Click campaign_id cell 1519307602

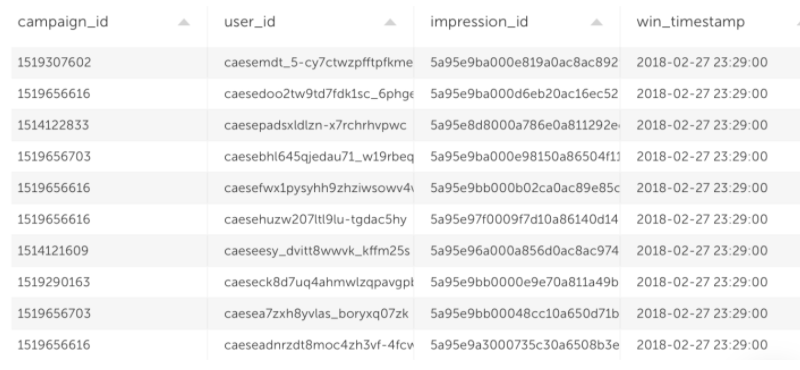(x=54, y=63)
